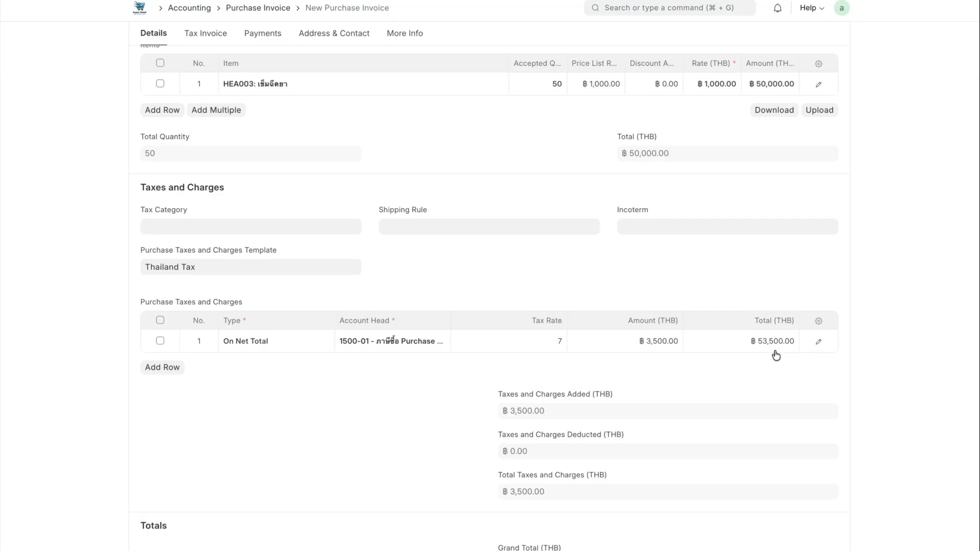Click the Upload button

point(820,110)
